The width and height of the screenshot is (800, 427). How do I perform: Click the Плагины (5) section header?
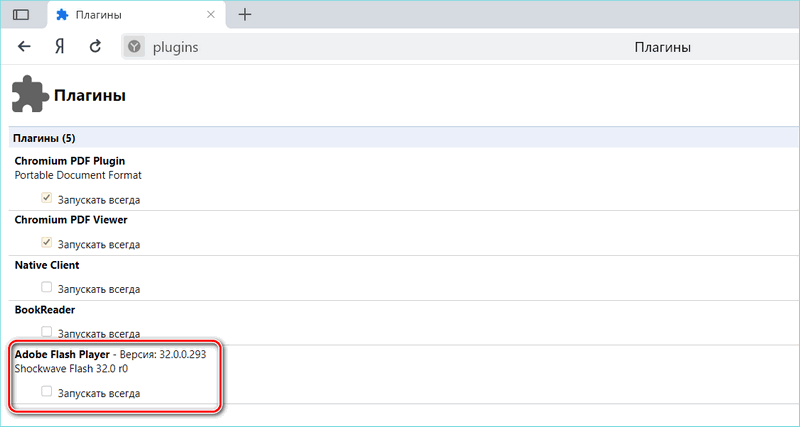44,138
